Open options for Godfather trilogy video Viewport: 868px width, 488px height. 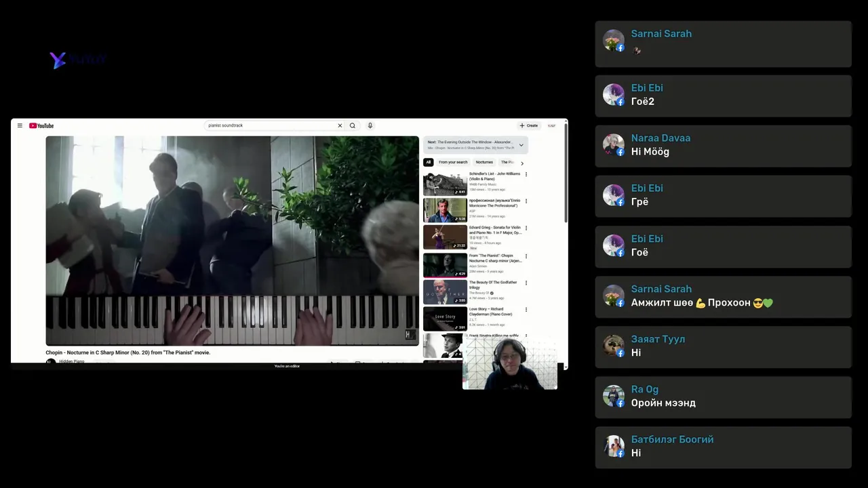click(x=526, y=283)
